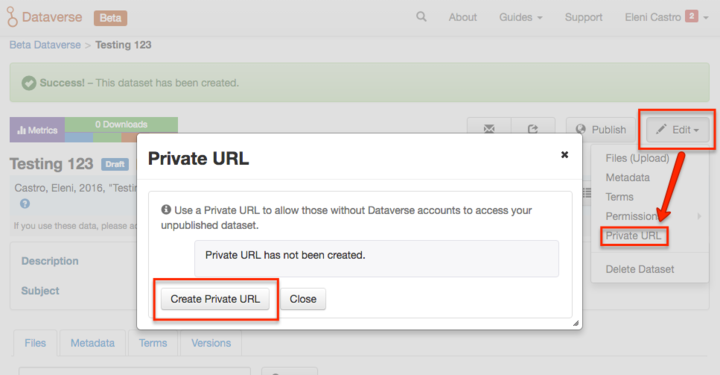The height and width of the screenshot is (375, 720).
Task: Open the Support link
Action: tap(583, 17)
